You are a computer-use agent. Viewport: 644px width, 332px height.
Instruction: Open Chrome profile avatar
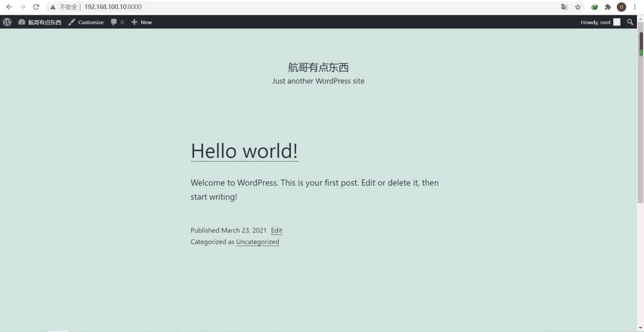click(621, 7)
